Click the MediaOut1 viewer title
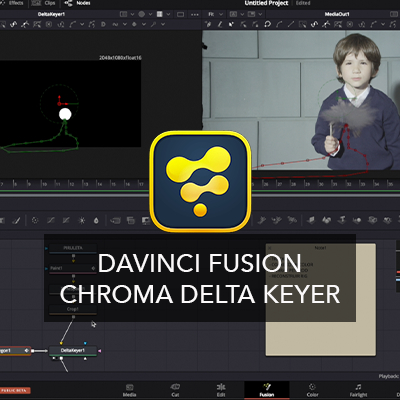 (337, 14)
